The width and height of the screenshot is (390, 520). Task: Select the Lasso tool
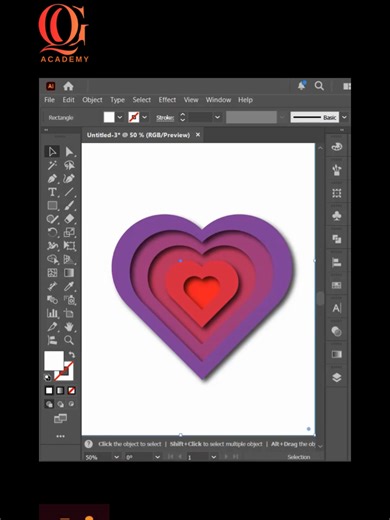point(69,165)
